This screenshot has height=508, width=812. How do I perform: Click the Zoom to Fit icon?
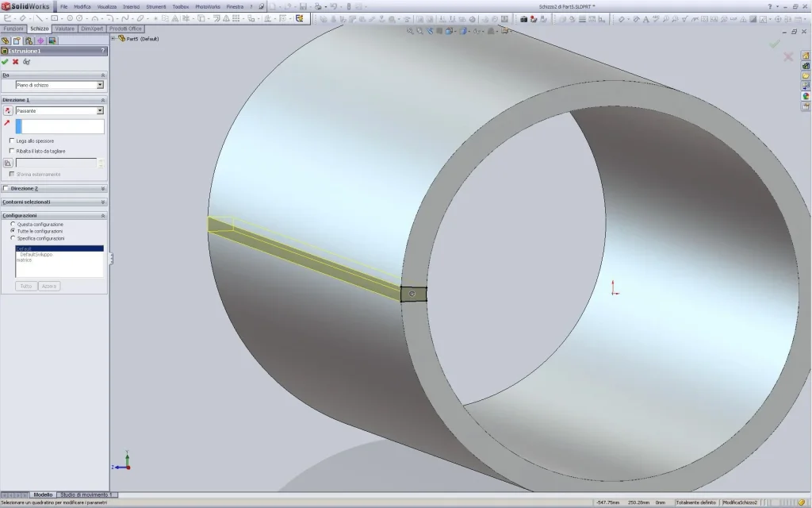pyautogui.click(x=410, y=31)
